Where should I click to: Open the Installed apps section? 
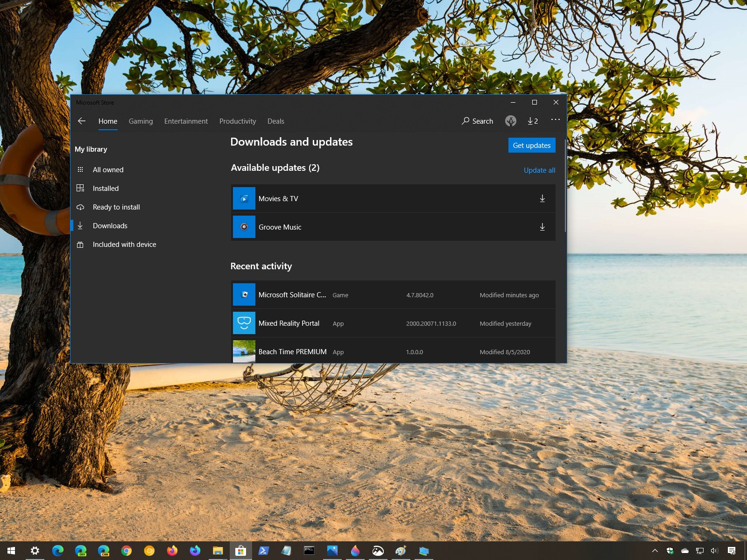pyautogui.click(x=106, y=188)
